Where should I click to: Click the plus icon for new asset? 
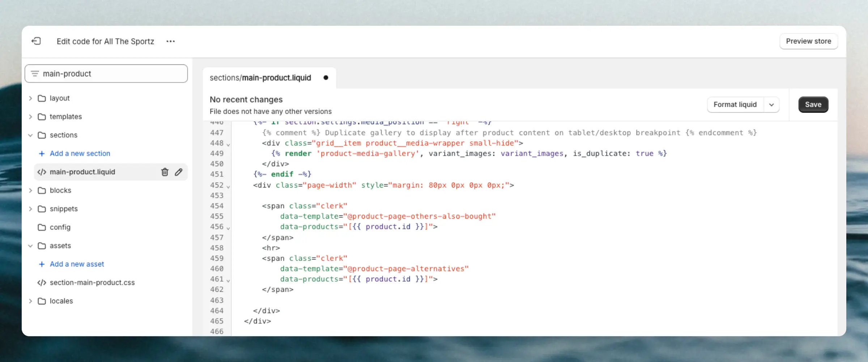[42, 264]
